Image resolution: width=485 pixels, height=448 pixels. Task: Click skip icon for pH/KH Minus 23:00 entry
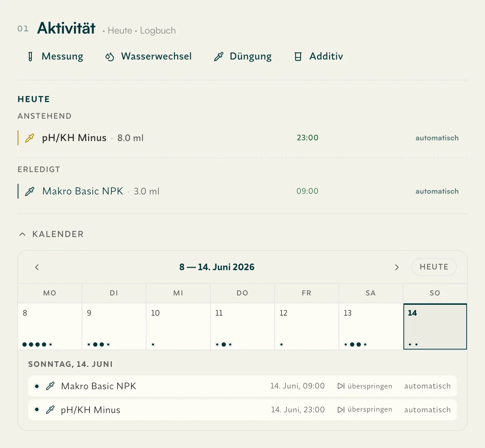point(341,410)
